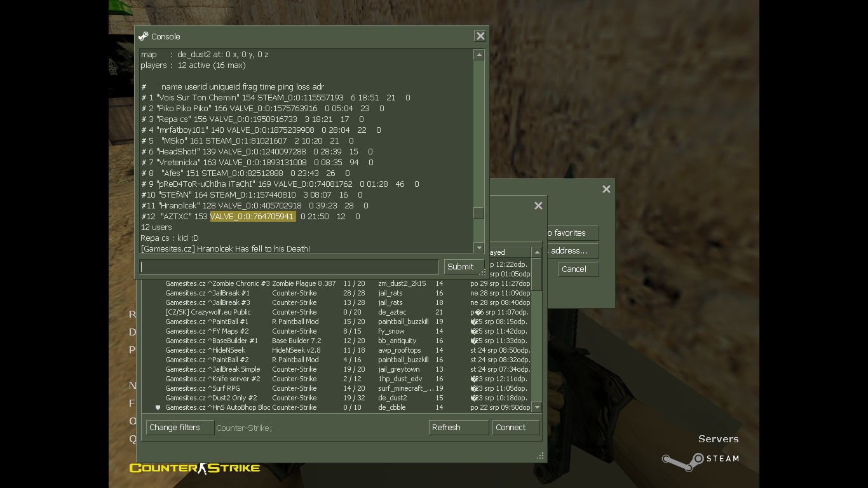Click the Steam icon in Console title bar
Viewport: 868px width, 488px height.
pos(144,36)
